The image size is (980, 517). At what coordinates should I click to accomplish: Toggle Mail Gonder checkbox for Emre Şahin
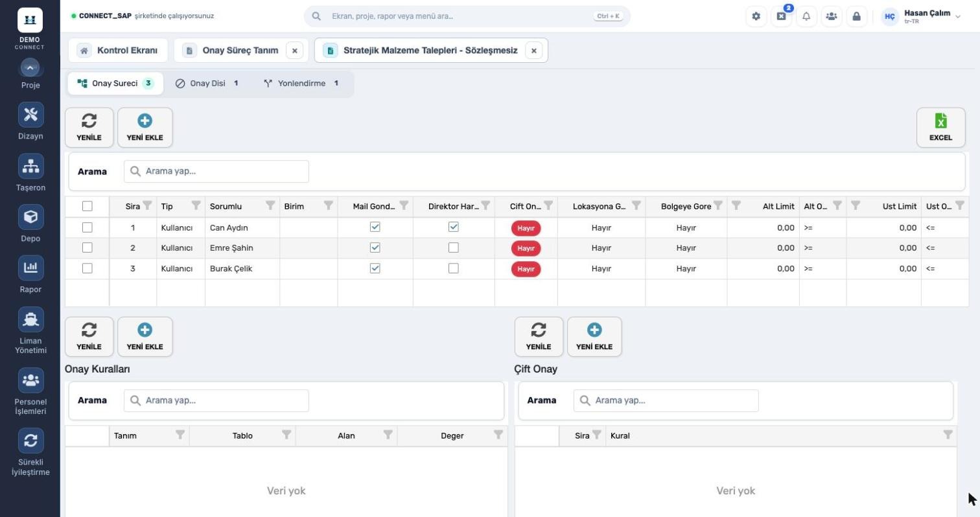375,247
